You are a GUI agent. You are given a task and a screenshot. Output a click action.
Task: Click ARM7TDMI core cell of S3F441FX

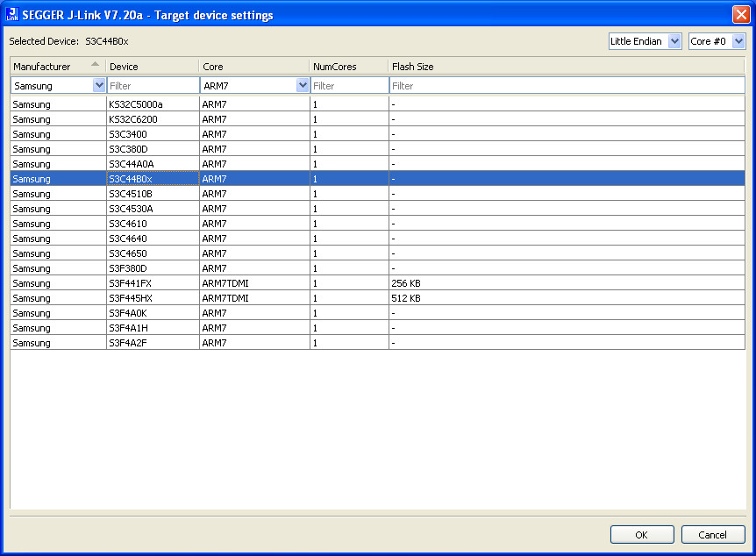coord(254,283)
